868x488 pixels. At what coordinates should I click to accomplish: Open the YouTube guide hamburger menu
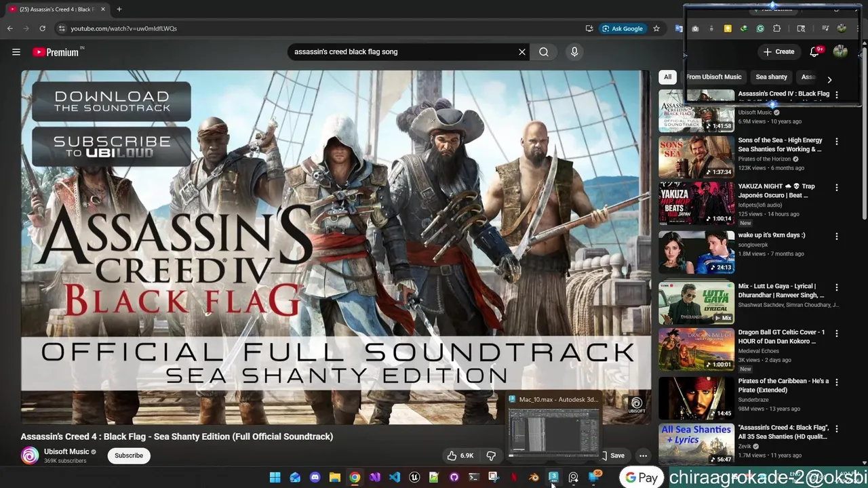[16, 52]
